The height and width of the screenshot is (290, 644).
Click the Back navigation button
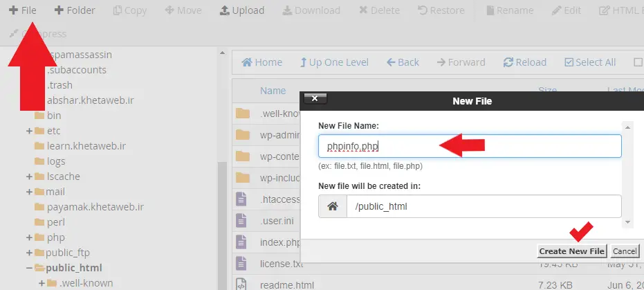coord(403,62)
